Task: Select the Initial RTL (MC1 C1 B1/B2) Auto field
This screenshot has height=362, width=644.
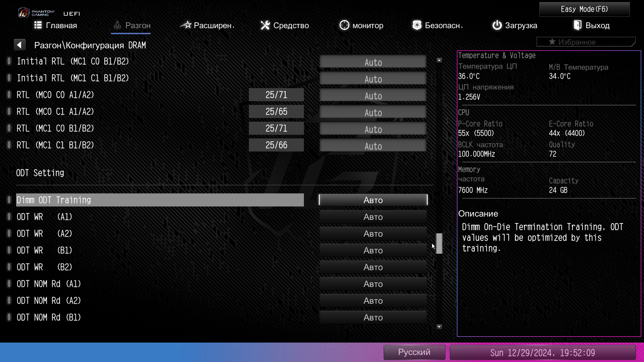Action: pos(373,79)
